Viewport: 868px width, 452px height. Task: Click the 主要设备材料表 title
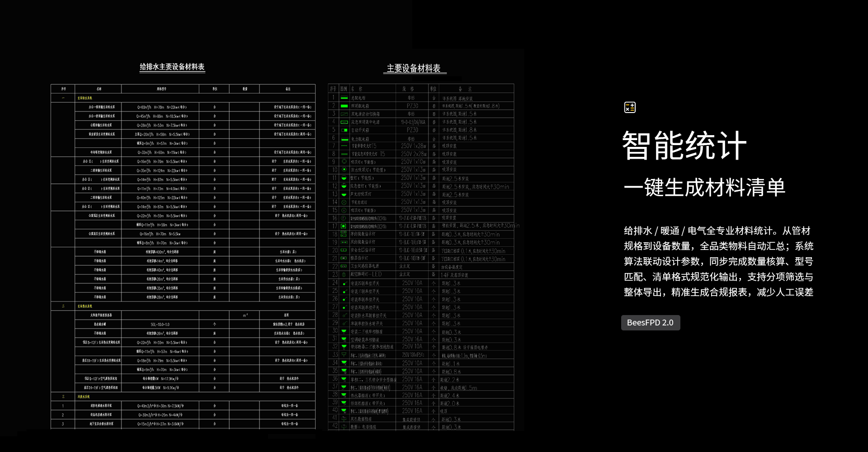[414, 68]
